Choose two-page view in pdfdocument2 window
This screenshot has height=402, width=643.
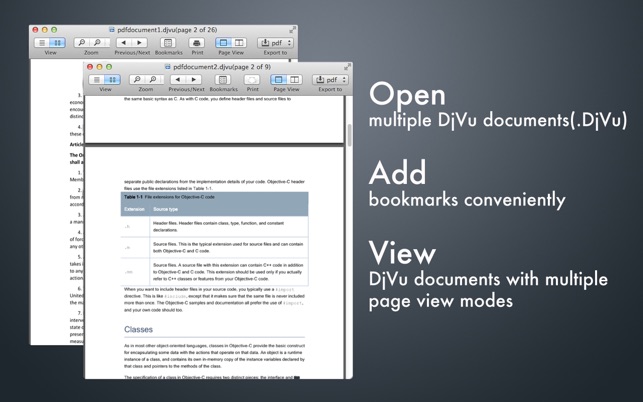point(294,79)
